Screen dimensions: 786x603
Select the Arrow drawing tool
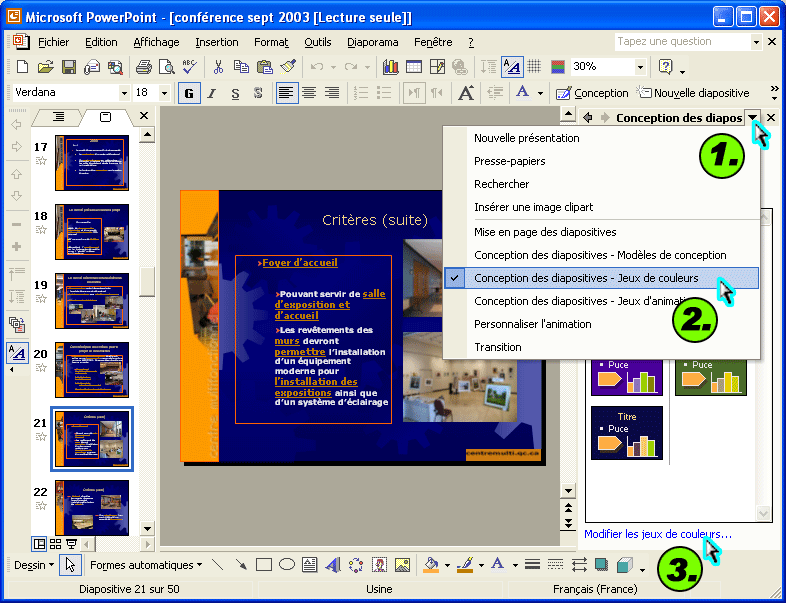[x=241, y=565]
